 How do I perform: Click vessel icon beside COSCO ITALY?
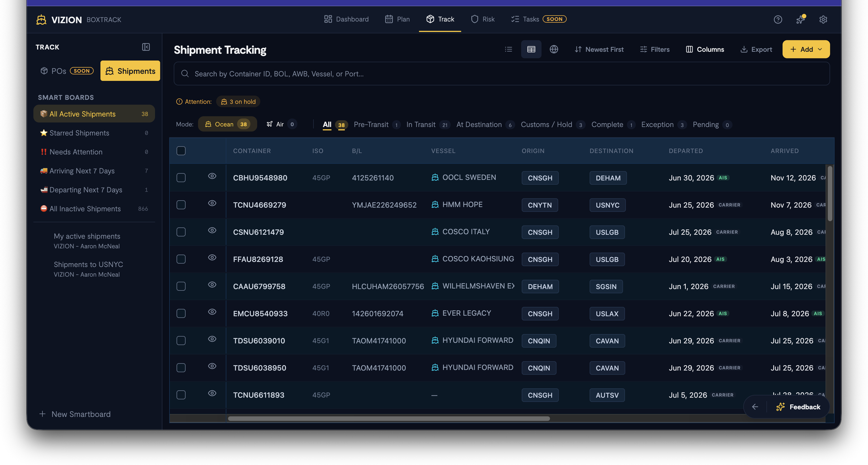435,231
